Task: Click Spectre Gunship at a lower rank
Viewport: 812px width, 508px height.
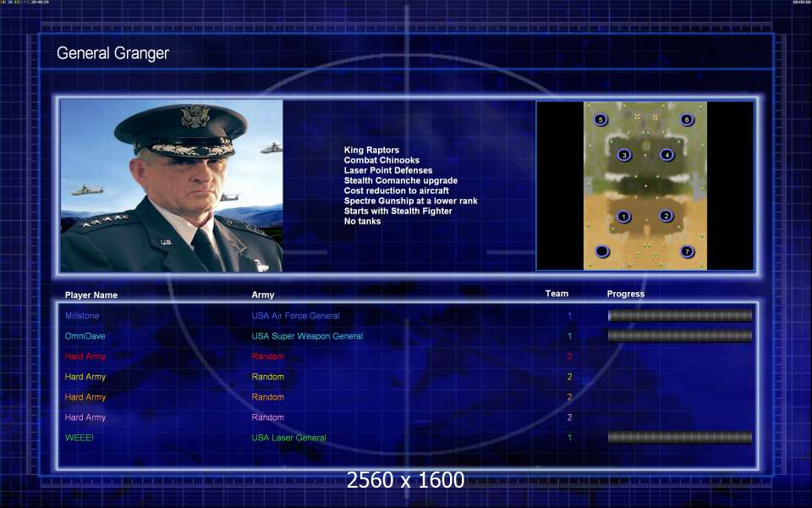Action: (x=411, y=201)
